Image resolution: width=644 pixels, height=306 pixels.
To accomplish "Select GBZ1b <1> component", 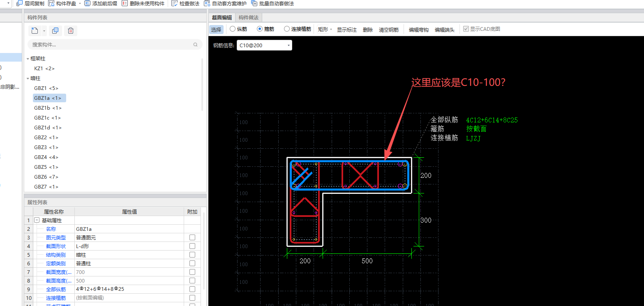I will pos(48,108).
